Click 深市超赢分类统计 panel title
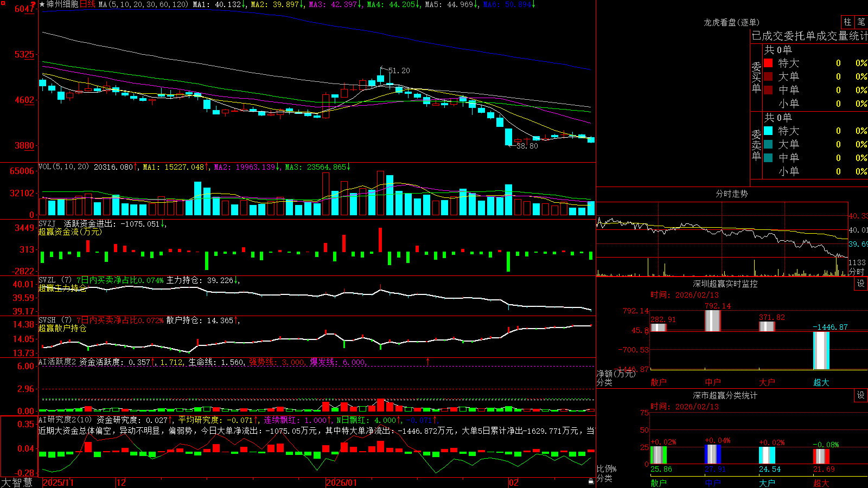This screenshot has width=868, height=488. point(725,395)
